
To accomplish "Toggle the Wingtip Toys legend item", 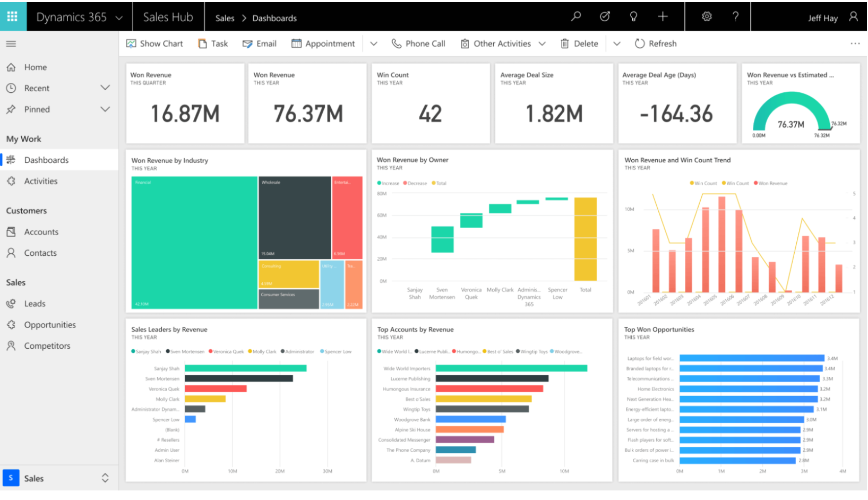I will (x=531, y=351).
